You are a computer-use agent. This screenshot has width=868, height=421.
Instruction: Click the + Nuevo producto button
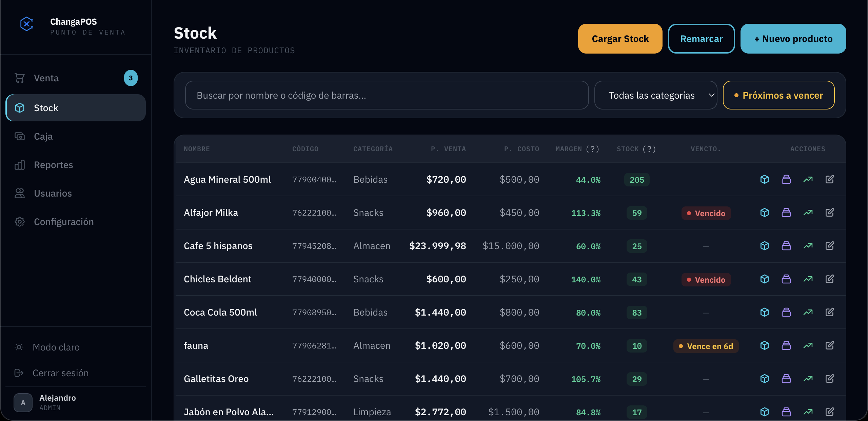[x=793, y=39]
